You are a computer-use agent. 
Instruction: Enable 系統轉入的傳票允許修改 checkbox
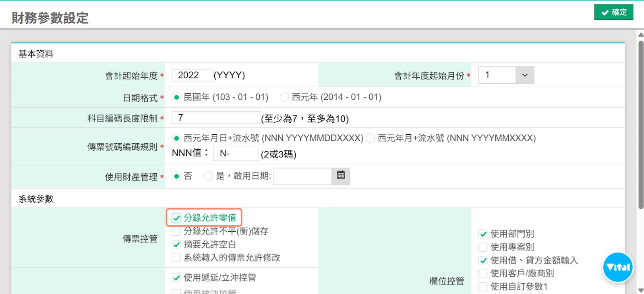point(176,258)
